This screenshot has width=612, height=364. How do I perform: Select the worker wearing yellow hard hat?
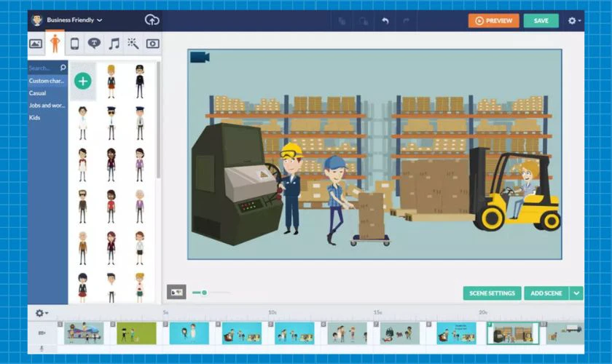pyautogui.click(x=291, y=188)
